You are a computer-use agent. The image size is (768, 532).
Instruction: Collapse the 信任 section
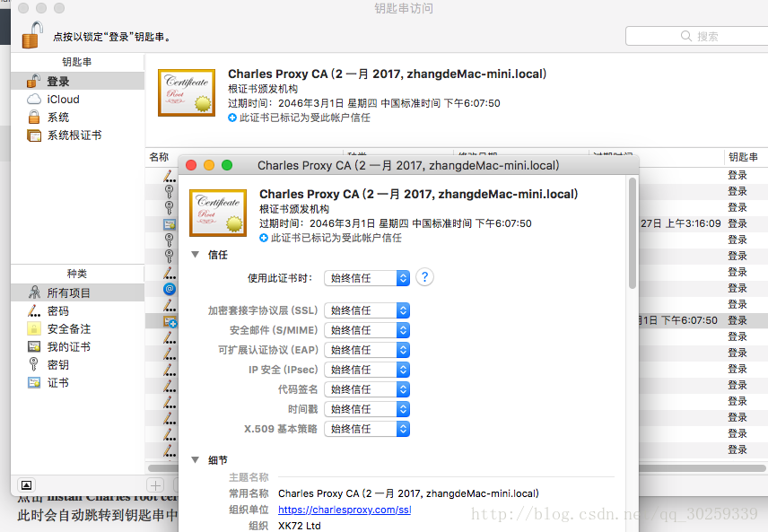click(196, 255)
